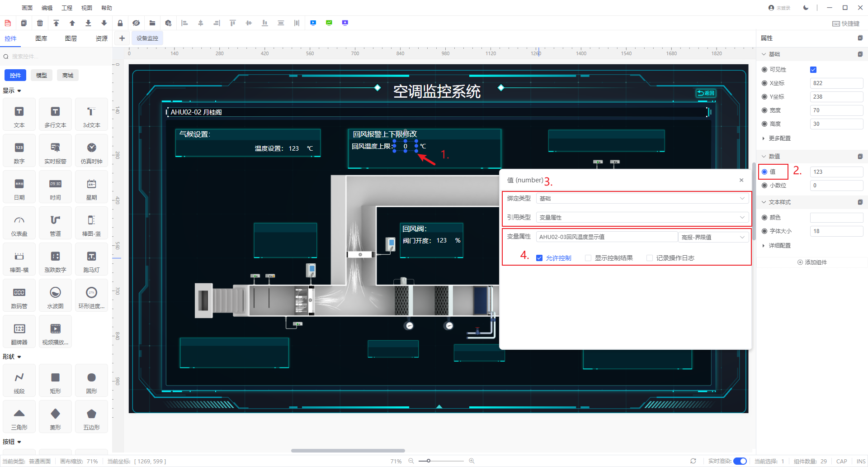Open the 引用类型 dropdown
Viewport: 868px width, 467px height.
point(642,218)
